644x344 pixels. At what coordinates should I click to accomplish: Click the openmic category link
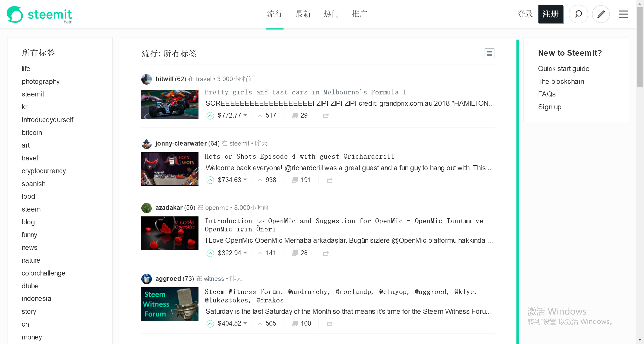[217, 208]
